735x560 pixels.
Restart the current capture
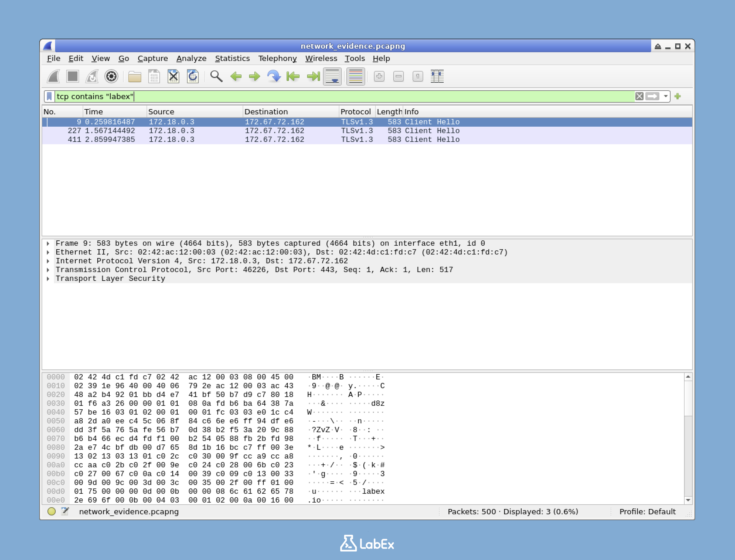click(92, 76)
